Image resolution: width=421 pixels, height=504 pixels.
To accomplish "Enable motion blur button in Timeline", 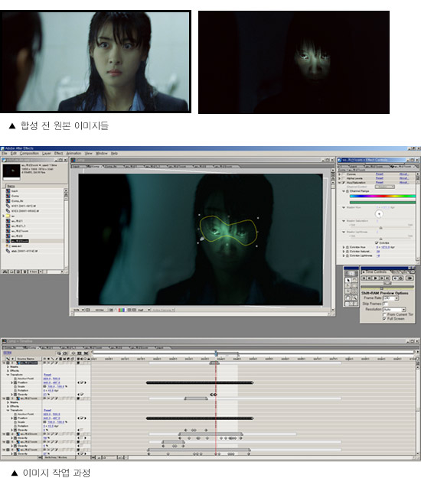I will pyautogui.click(x=86, y=353).
